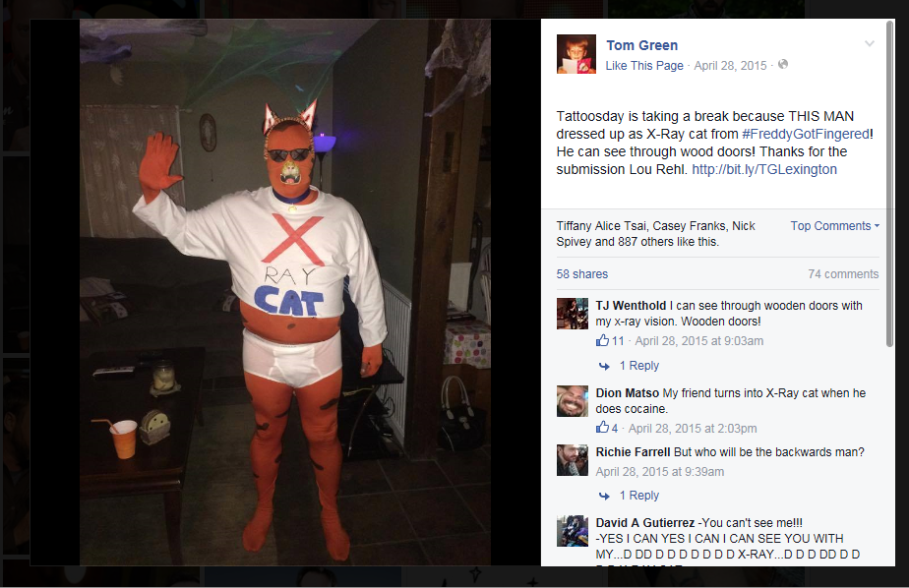Open the April 28, 2015 post timestamp
Image resolution: width=909 pixels, height=588 pixels.
click(730, 66)
